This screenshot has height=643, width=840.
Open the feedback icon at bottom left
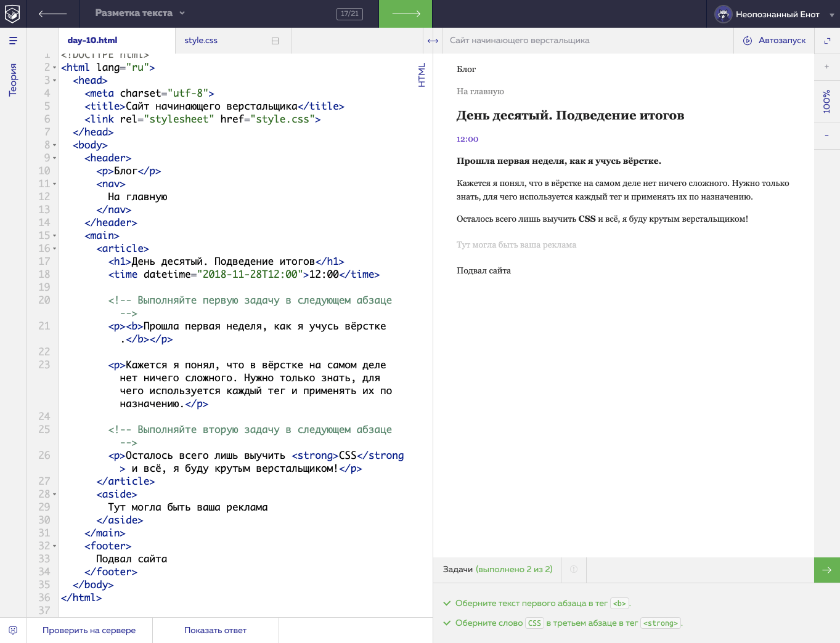[x=13, y=630]
